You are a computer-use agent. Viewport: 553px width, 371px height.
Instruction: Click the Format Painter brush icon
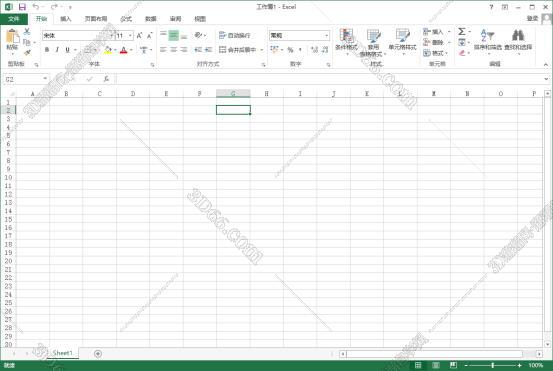pyautogui.click(x=27, y=53)
